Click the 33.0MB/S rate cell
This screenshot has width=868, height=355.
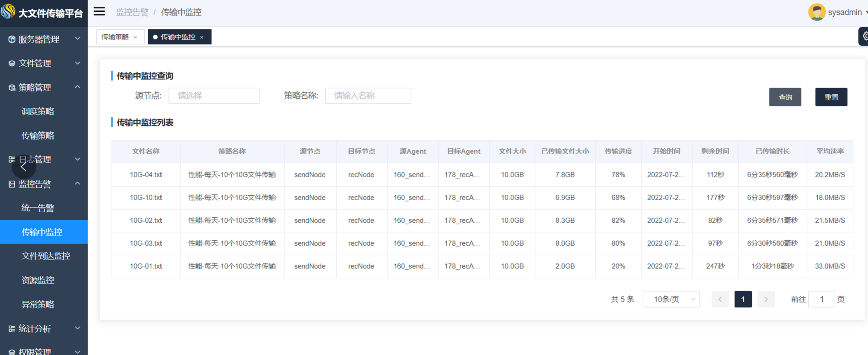[x=830, y=266]
